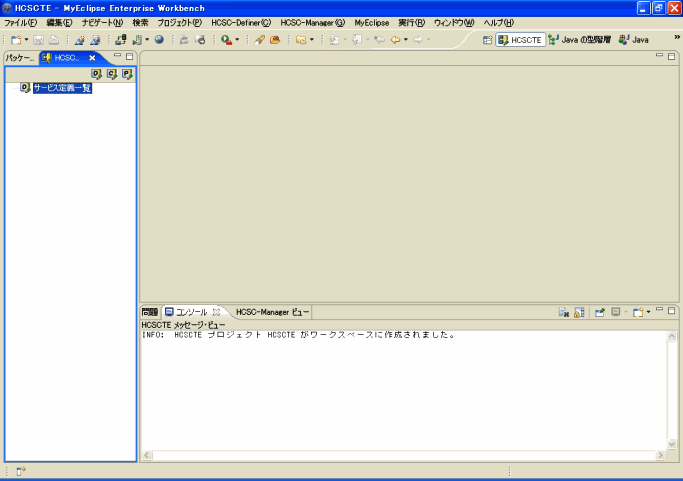Select サービス定義一覧 tree item

click(62, 88)
